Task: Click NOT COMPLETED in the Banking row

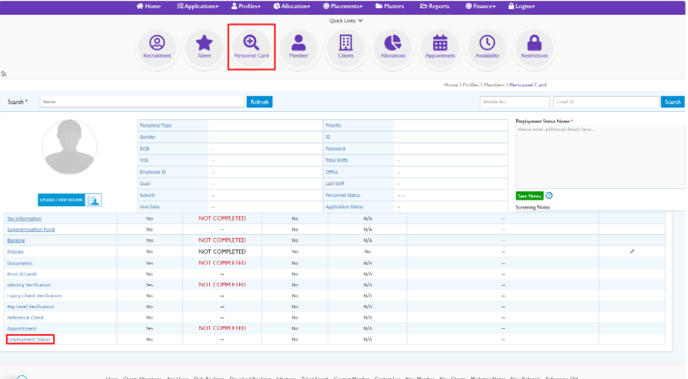Action: [222, 240]
